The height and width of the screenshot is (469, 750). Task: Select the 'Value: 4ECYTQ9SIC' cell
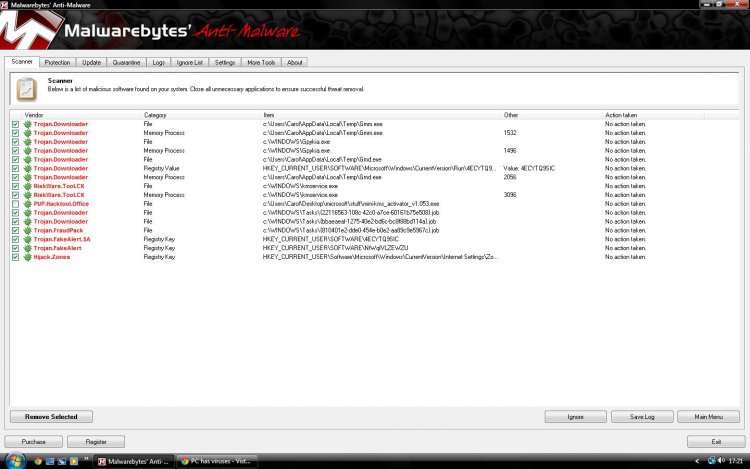pos(529,168)
